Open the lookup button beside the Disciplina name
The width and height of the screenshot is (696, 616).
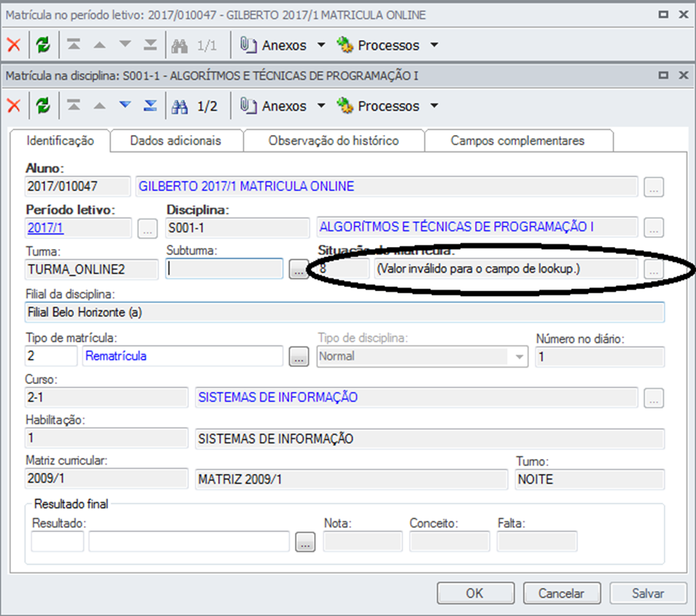pyautogui.click(x=654, y=228)
